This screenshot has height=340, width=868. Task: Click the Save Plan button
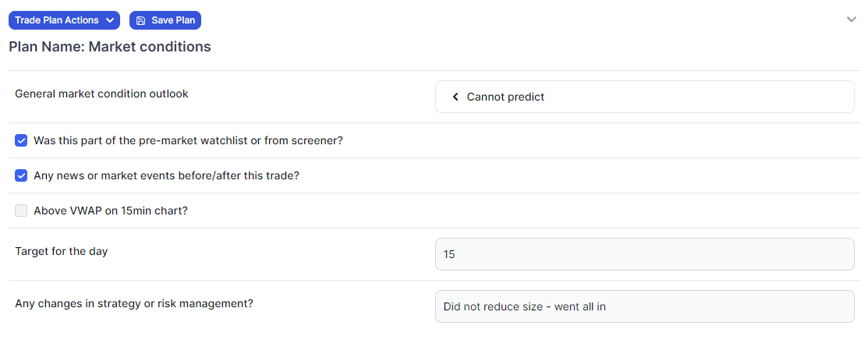[165, 20]
